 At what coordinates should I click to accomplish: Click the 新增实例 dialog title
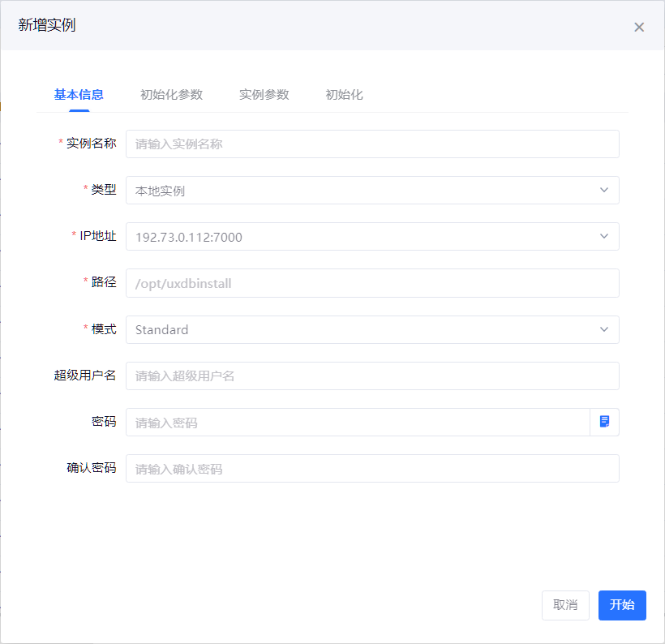click(47, 25)
